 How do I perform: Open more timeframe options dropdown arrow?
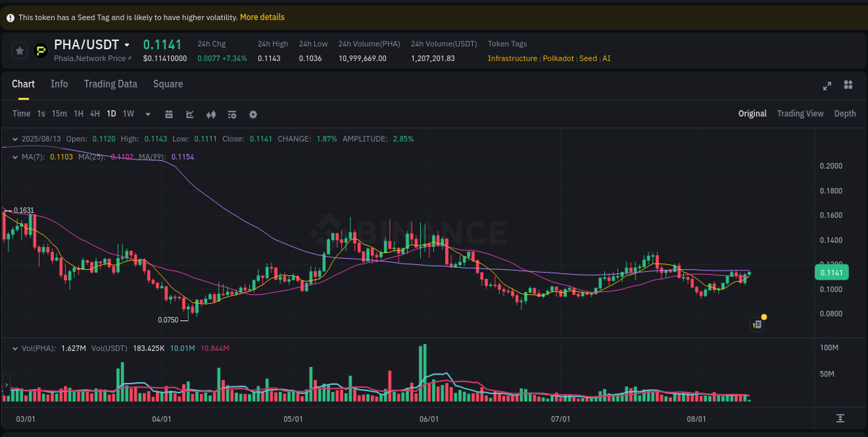tap(147, 114)
